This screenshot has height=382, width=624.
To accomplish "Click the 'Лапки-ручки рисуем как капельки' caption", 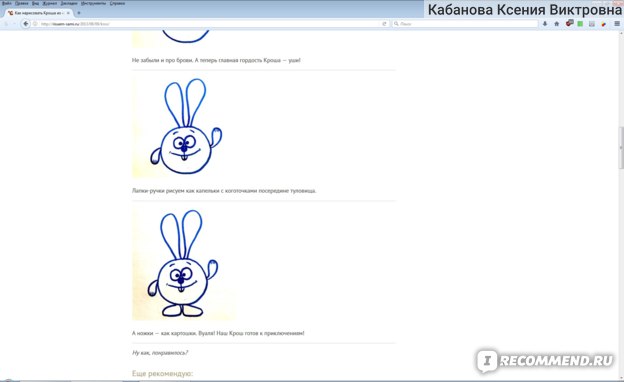I will click(x=224, y=191).
